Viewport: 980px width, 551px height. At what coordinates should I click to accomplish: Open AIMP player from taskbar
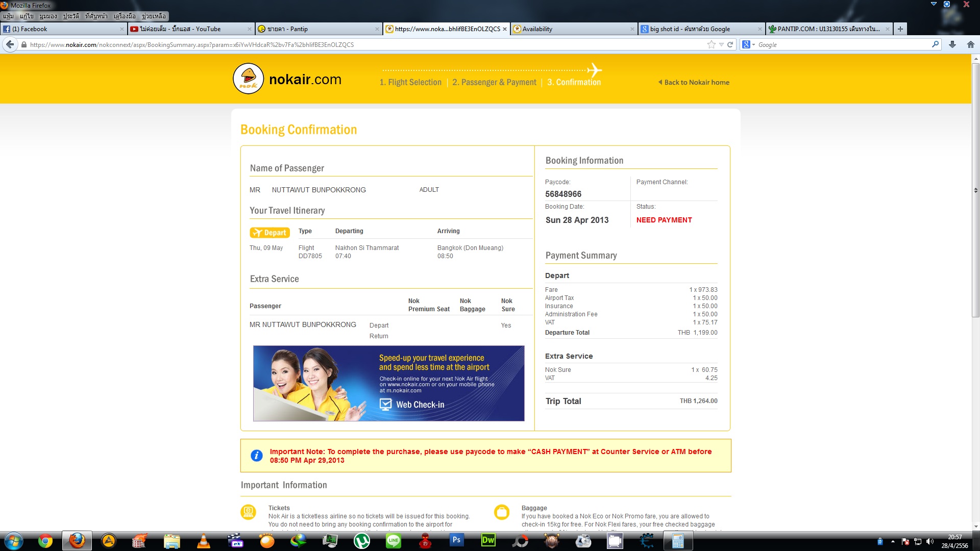coord(109,541)
